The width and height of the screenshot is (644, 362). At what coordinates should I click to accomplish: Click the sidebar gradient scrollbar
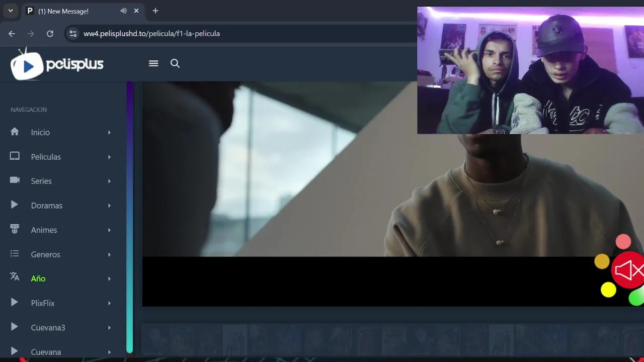tap(130, 217)
